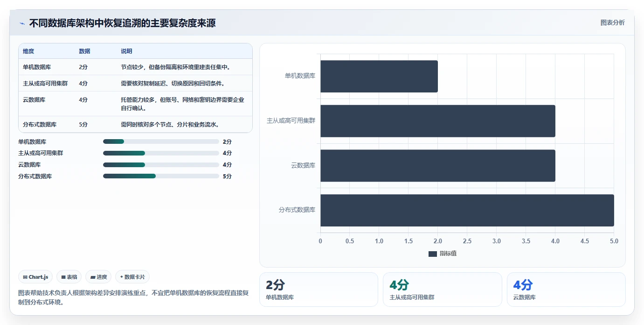Click the 云数据库 chart bar

[437, 165]
